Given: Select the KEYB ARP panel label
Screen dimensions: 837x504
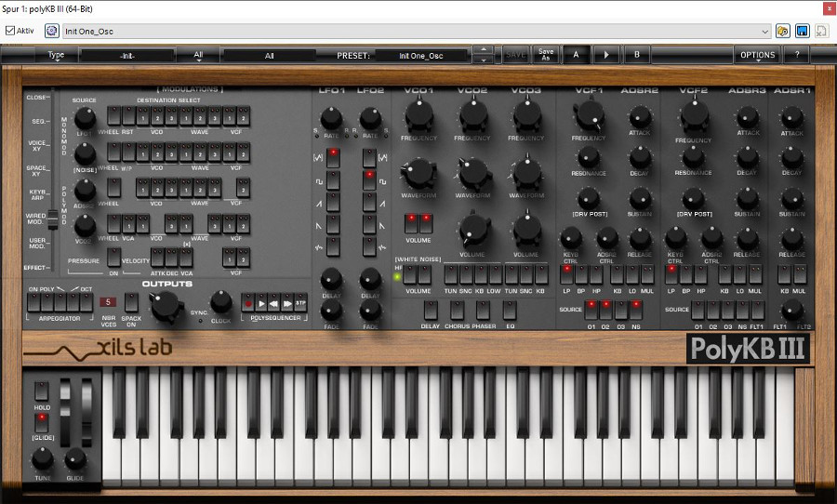Looking at the screenshot, I should [37, 194].
